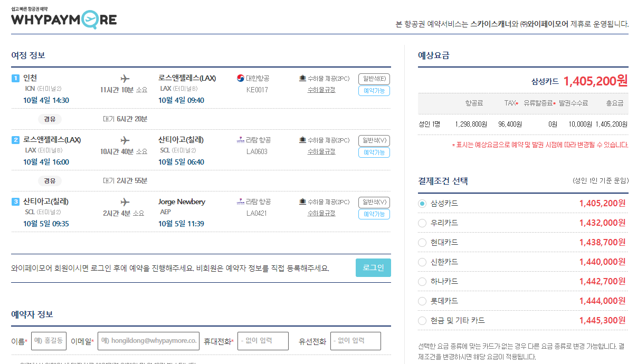Click the baggage icon for the LA0421 leg

click(x=302, y=200)
